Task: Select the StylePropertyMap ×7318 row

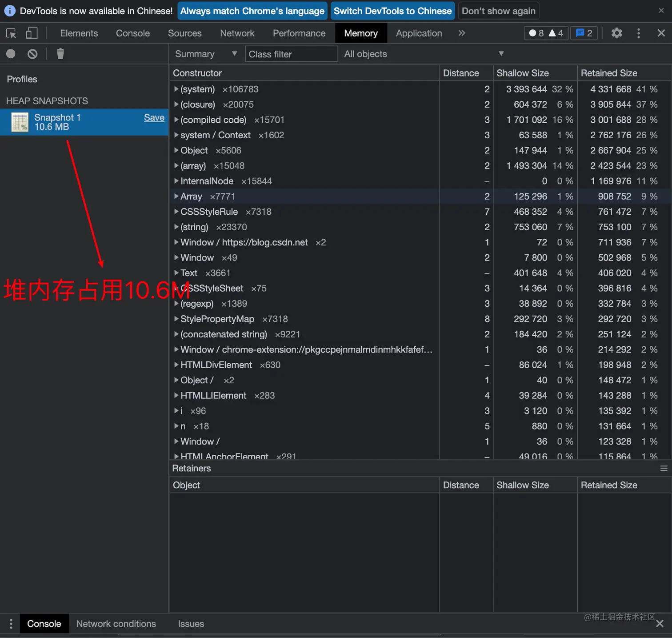Action: pos(420,319)
